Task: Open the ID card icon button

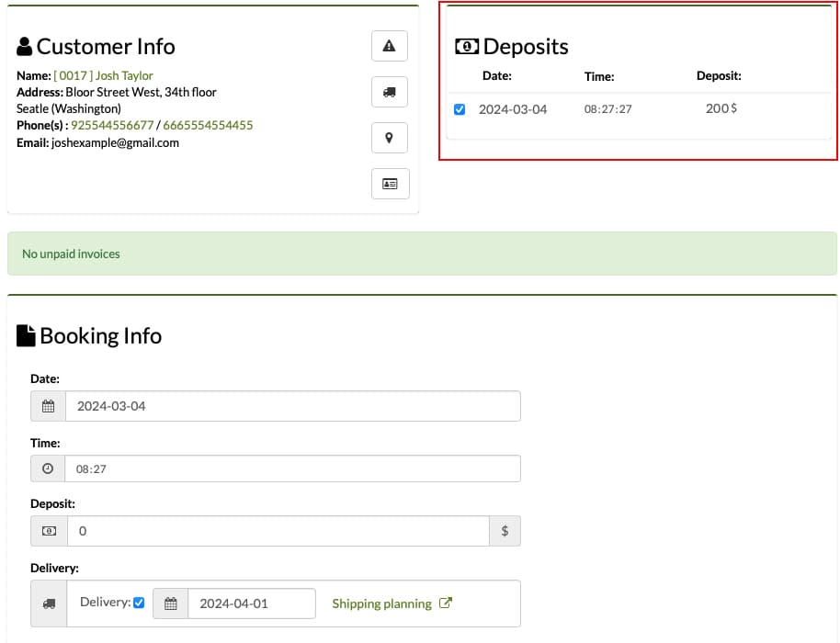Action: point(390,184)
